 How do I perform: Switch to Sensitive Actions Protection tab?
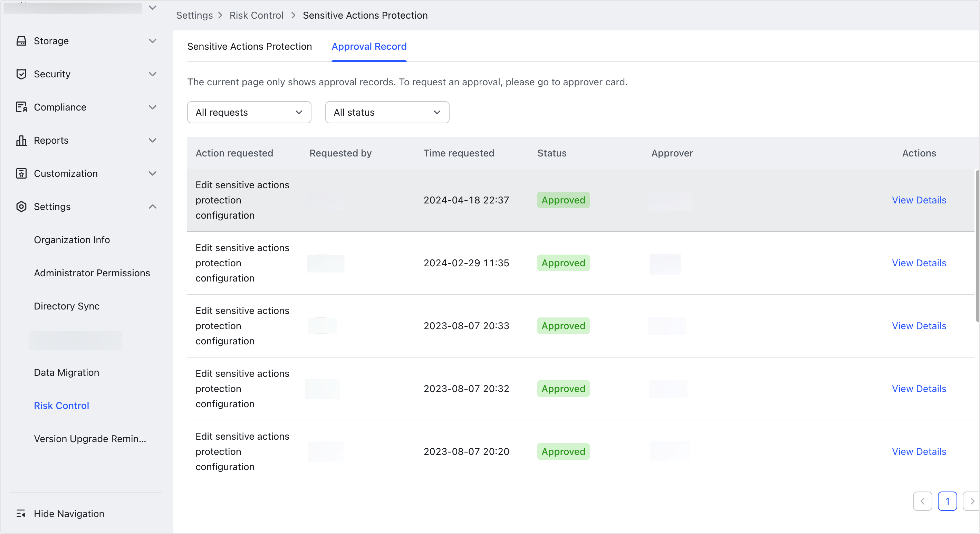pos(250,46)
